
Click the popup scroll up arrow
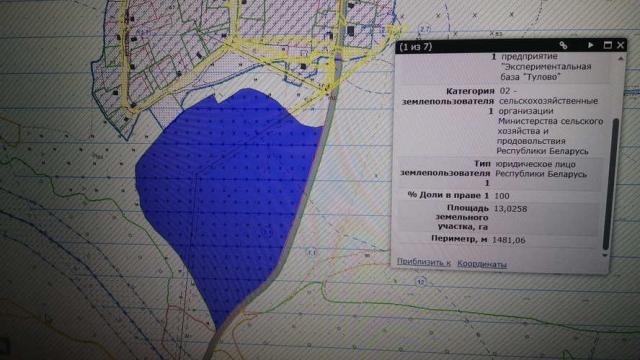coord(620,59)
